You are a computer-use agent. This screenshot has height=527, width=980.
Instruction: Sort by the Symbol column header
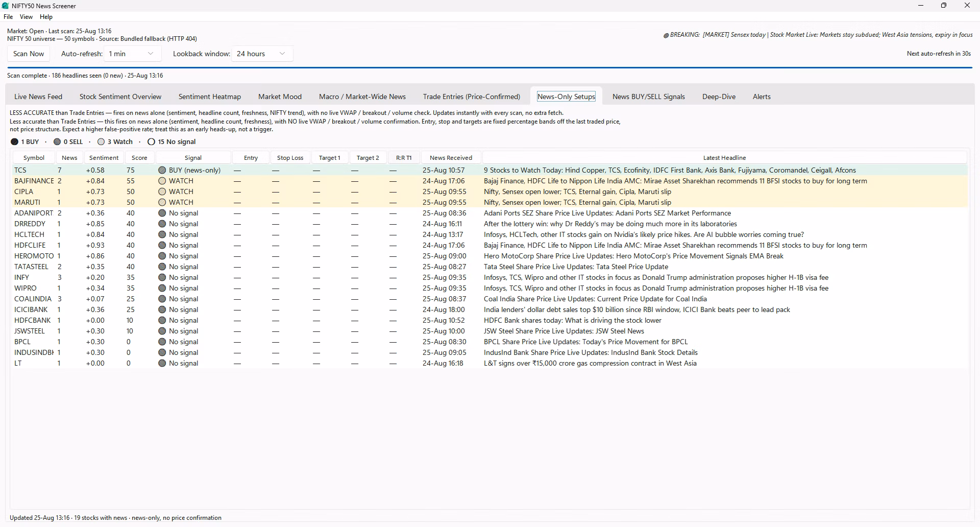tap(34, 158)
